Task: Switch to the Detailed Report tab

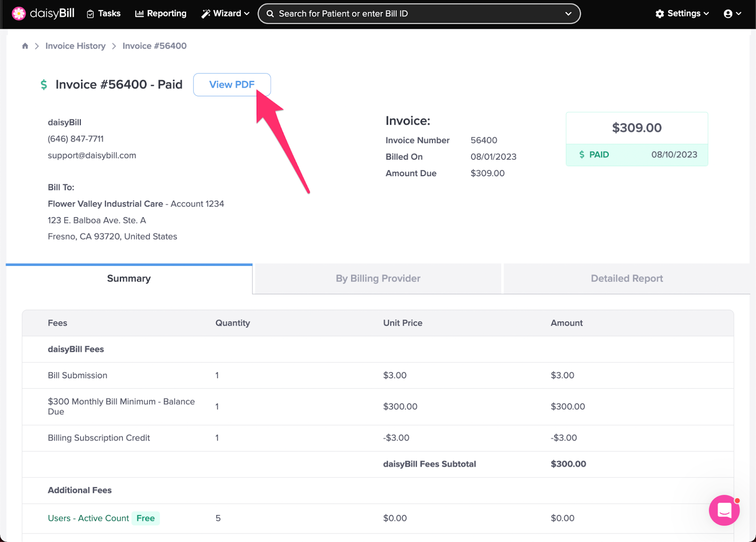Action: coord(627,279)
